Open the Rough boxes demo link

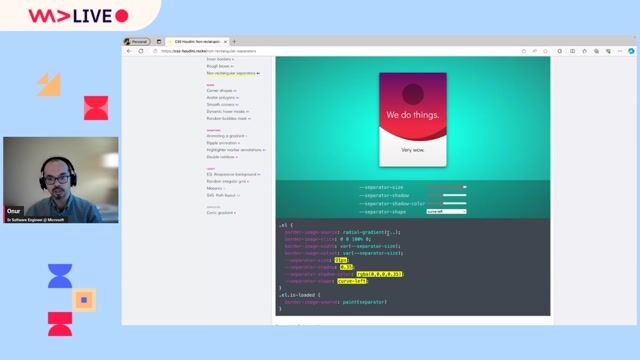point(220,66)
